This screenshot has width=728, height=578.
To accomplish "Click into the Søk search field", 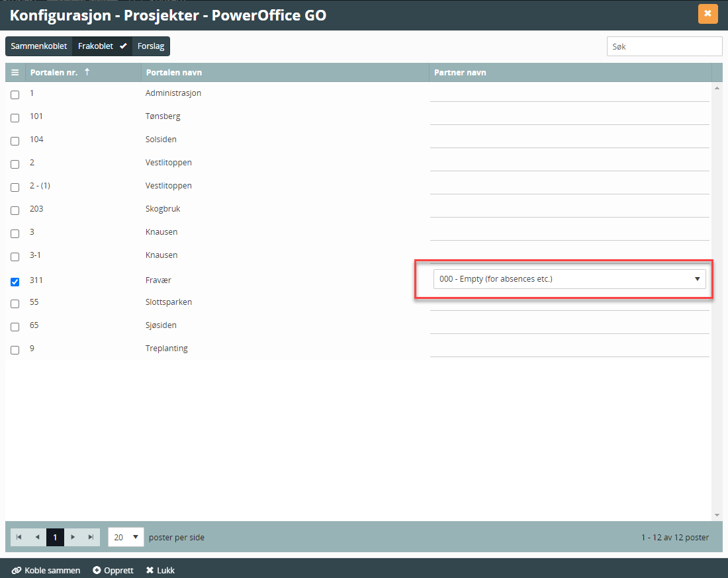I will [x=664, y=46].
